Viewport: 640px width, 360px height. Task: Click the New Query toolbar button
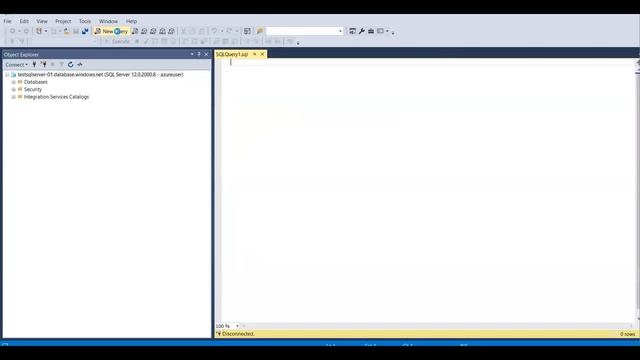(x=111, y=31)
